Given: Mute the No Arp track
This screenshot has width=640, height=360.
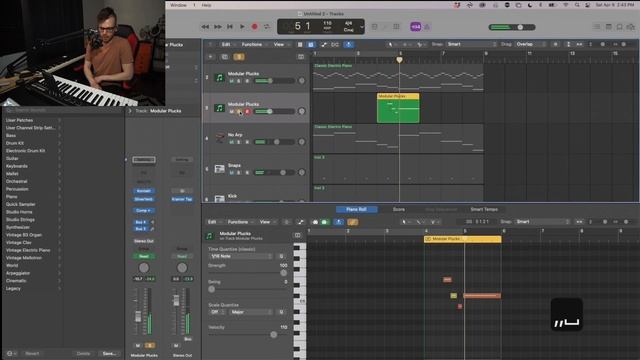Looking at the screenshot, I should (231, 142).
